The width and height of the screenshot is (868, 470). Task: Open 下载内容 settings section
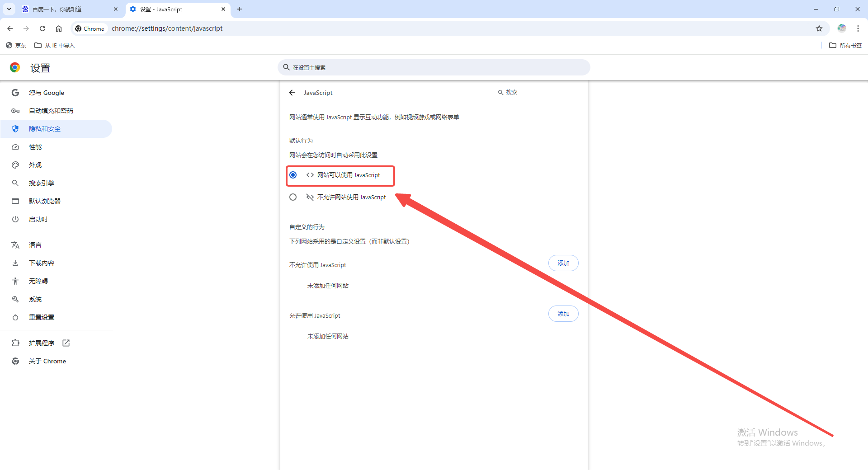pyautogui.click(x=56, y=263)
